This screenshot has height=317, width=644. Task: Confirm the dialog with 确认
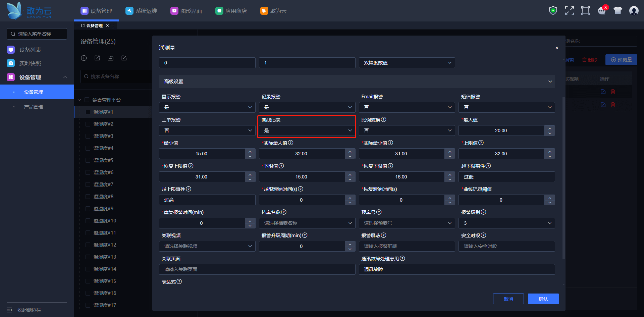click(543, 299)
